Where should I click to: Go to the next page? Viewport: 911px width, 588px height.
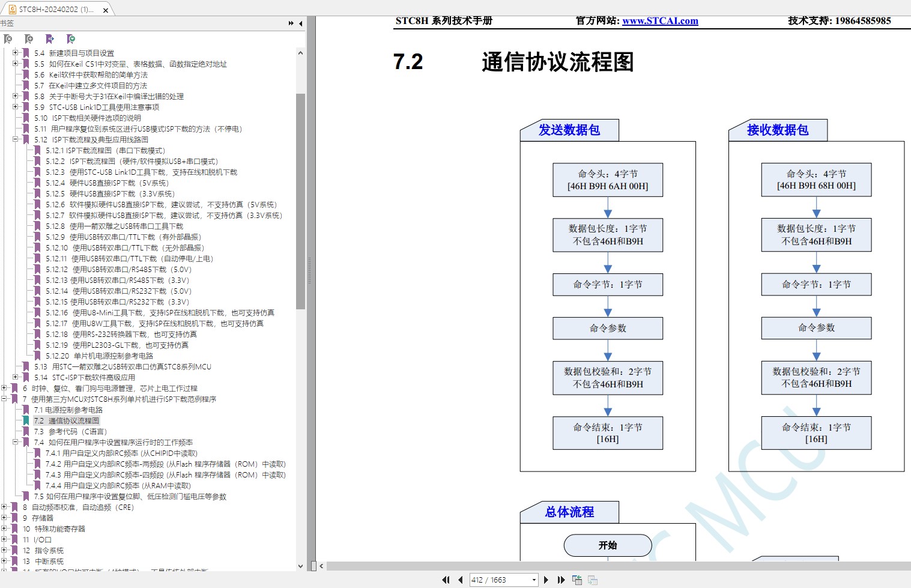pyautogui.click(x=546, y=580)
